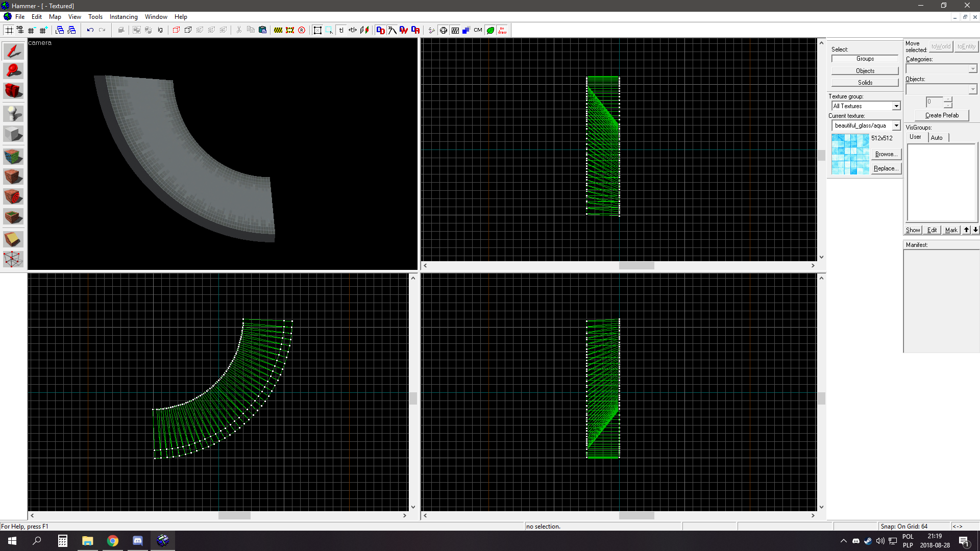Click the Browse button under the texture preview
Image resolution: width=980 pixels, height=551 pixels.
[x=886, y=154]
